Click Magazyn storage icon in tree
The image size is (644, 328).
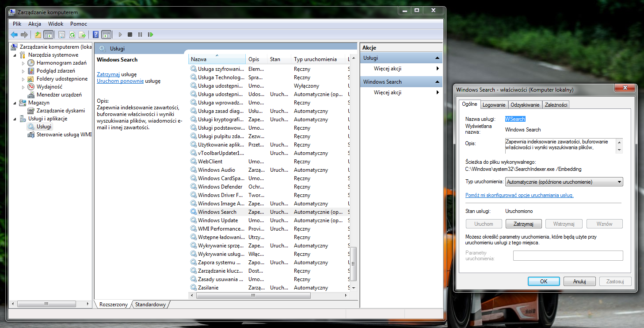click(x=23, y=103)
